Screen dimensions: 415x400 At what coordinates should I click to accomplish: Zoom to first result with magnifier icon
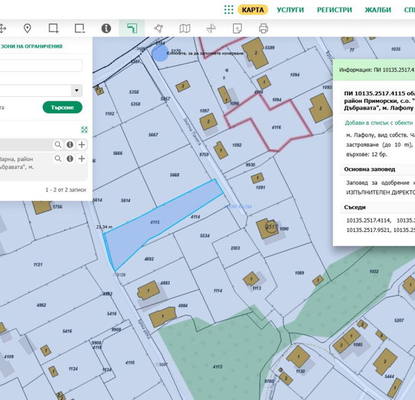pos(58,145)
